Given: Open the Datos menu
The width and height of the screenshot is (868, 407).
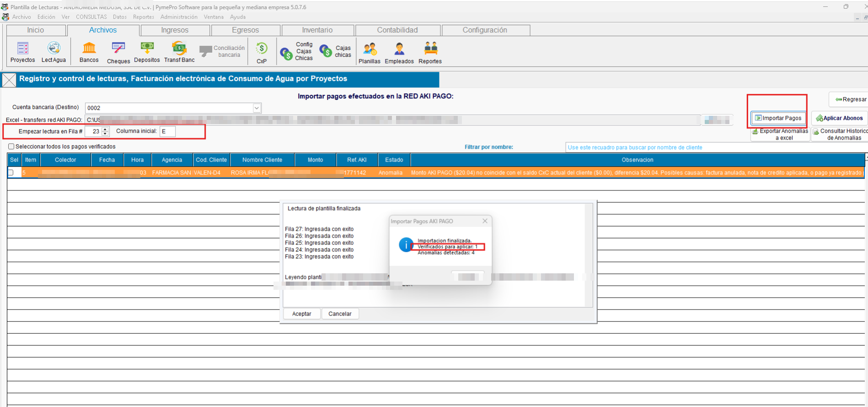Looking at the screenshot, I should pyautogui.click(x=120, y=17).
